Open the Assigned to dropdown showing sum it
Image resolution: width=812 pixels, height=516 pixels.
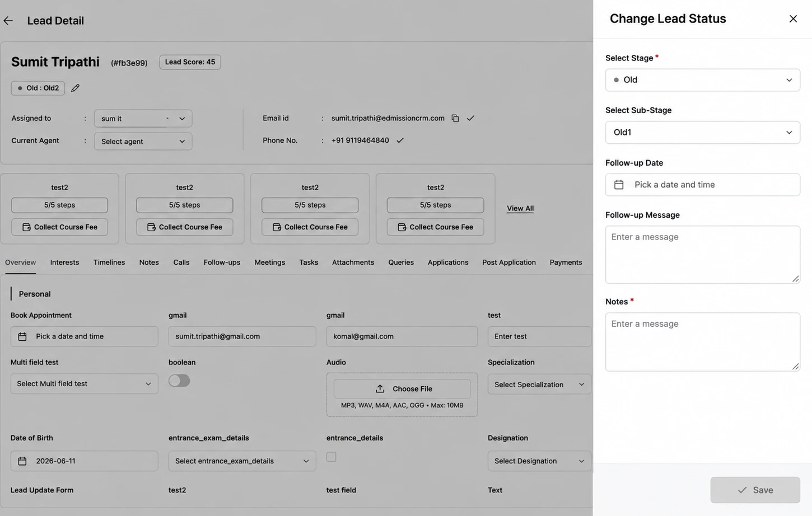click(143, 119)
